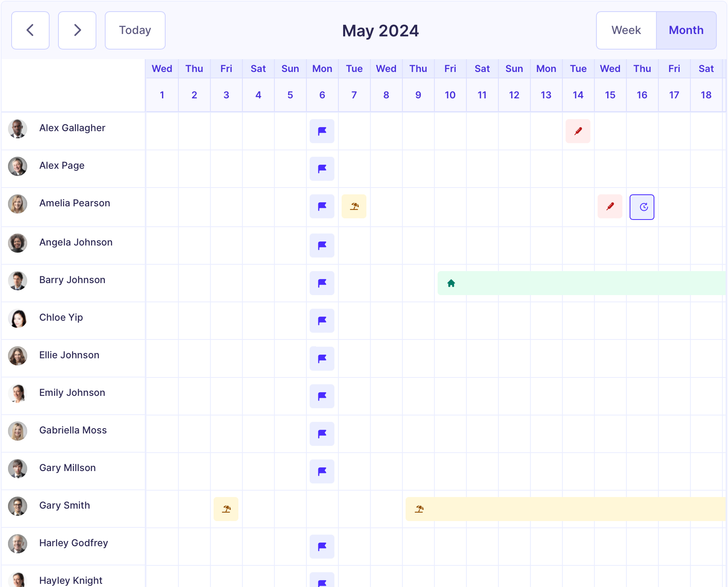Select the Friday 10 date header
The height and width of the screenshot is (587, 728).
click(x=450, y=95)
